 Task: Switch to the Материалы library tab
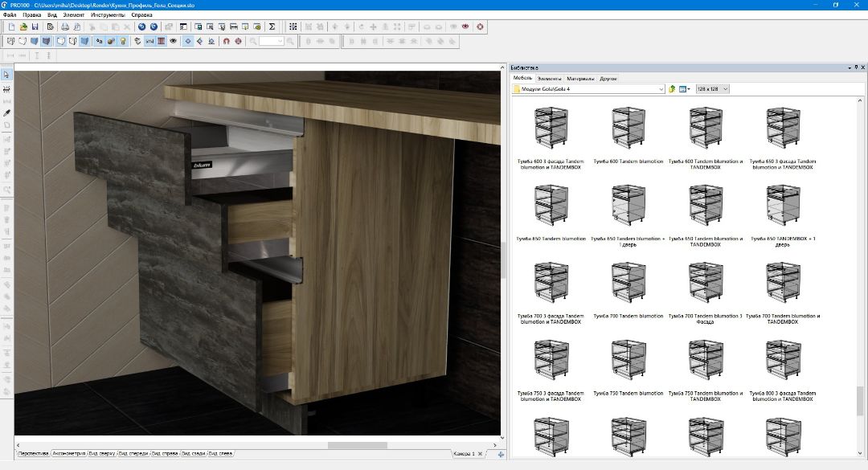pyautogui.click(x=579, y=79)
